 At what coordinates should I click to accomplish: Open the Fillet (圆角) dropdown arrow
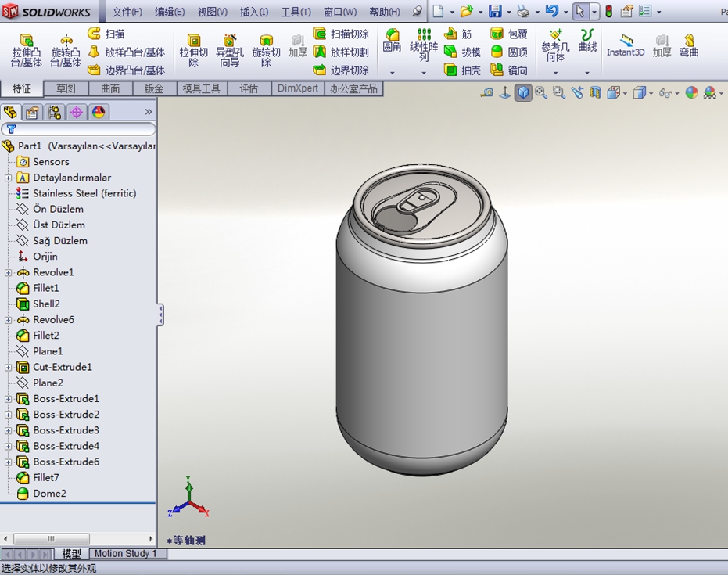click(x=392, y=73)
